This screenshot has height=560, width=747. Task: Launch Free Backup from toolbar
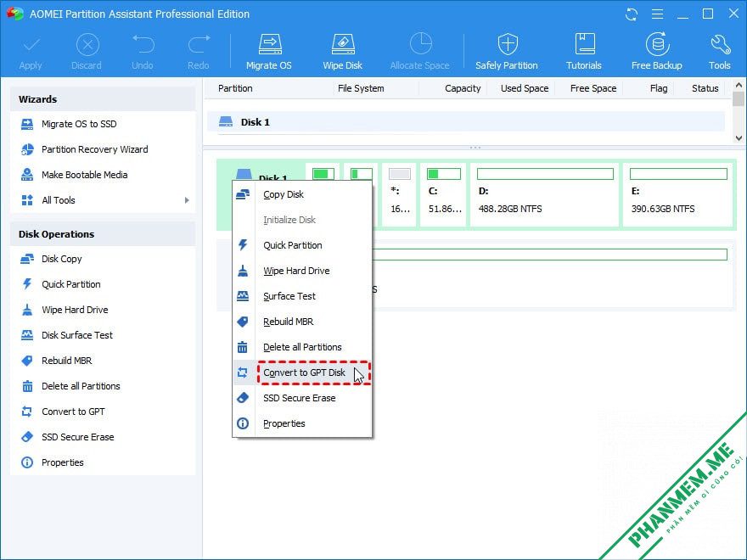[x=657, y=52]
